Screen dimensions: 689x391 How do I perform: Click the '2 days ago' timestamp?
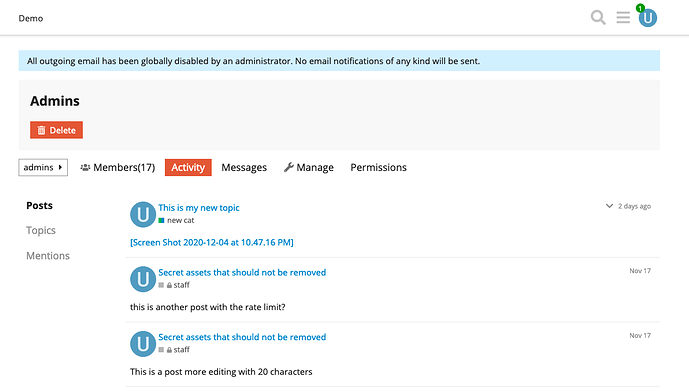click(x=635, y=206)
